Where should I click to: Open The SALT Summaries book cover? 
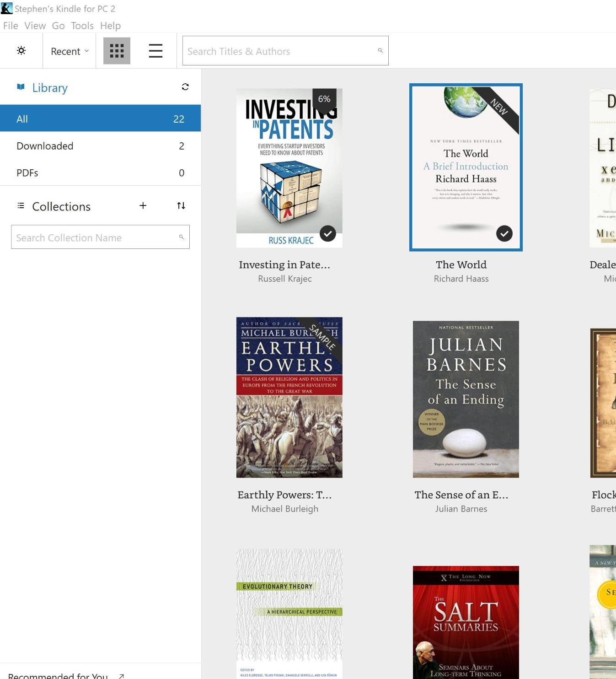point(466,622)
